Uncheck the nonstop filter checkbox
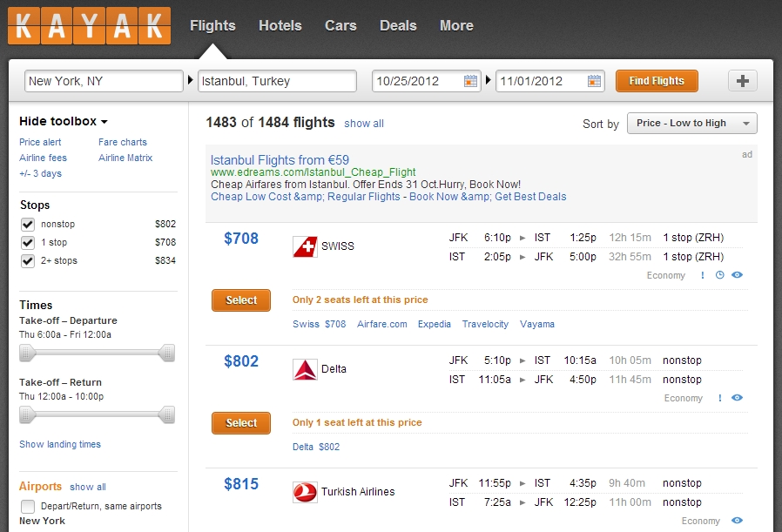 tap(28, 225)
